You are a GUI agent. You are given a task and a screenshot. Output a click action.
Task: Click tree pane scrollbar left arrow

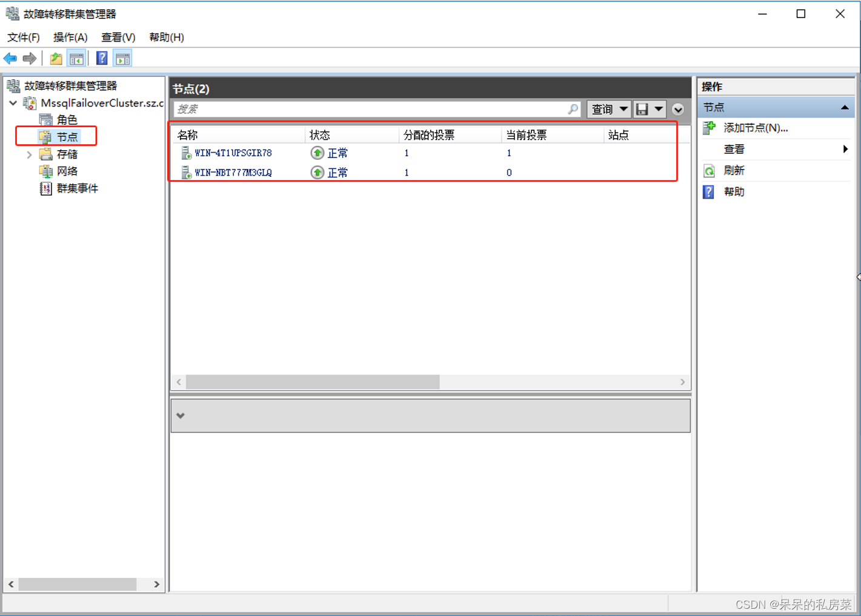pyautogui.click(x=11, y=585)
